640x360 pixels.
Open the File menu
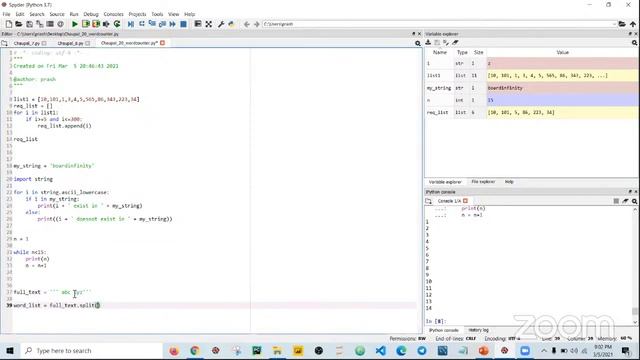coord(6,14)
